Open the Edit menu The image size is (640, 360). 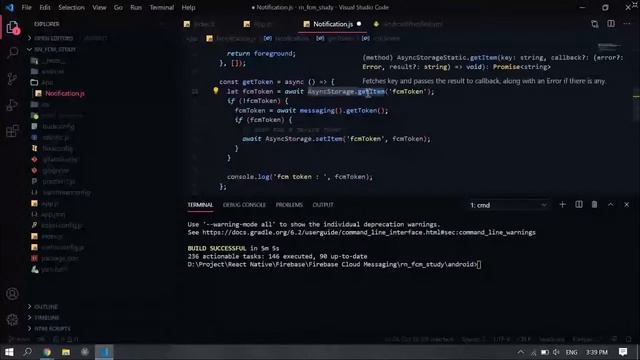pos(45,7)
